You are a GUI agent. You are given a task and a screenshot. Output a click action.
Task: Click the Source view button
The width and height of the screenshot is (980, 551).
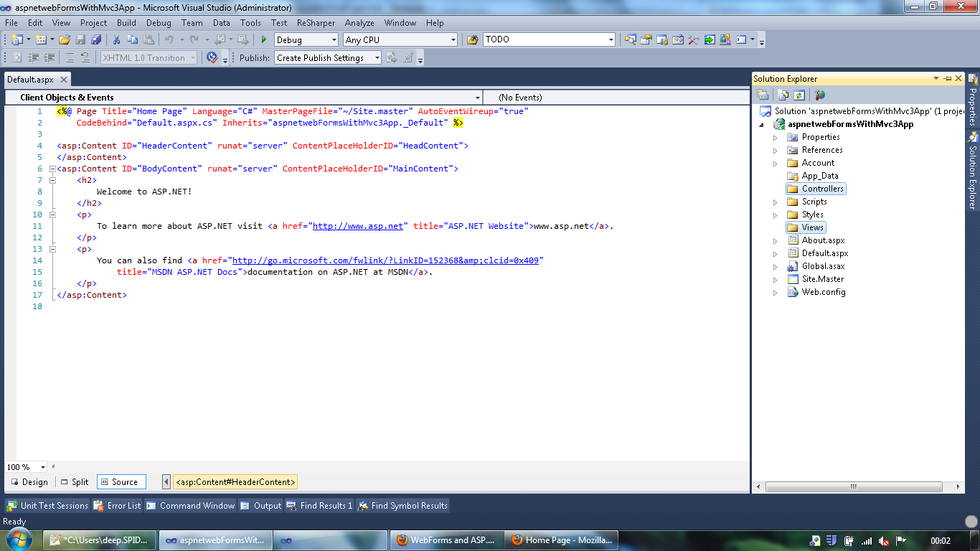point(121,481)
